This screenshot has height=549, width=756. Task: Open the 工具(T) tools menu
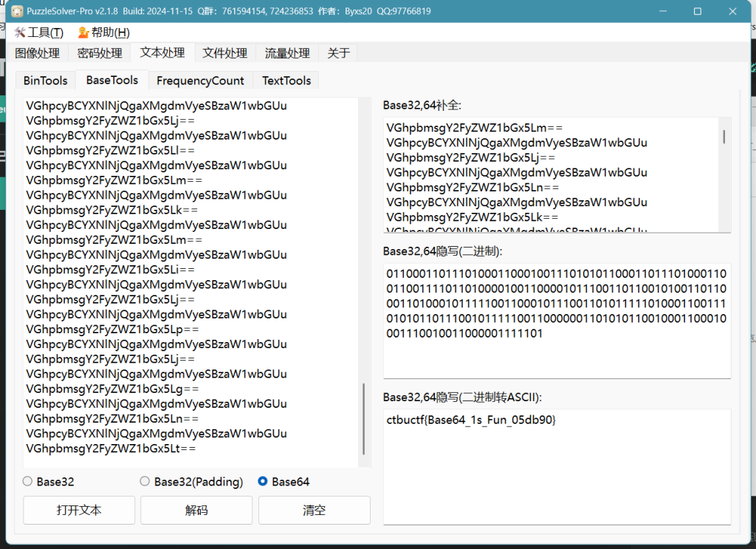(38, 33)
